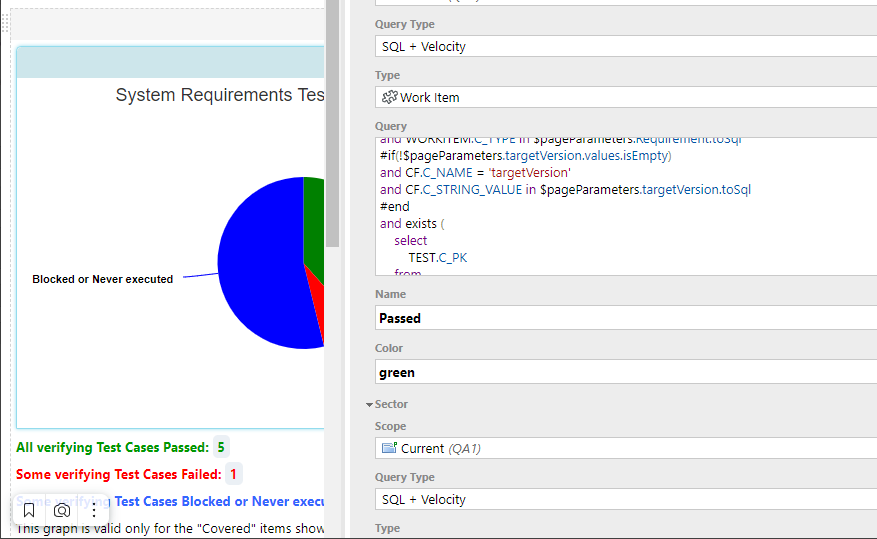The height and width of the screenshot is (539, 877).
Task: Click the select keyword in query
Action: [411, 240]
